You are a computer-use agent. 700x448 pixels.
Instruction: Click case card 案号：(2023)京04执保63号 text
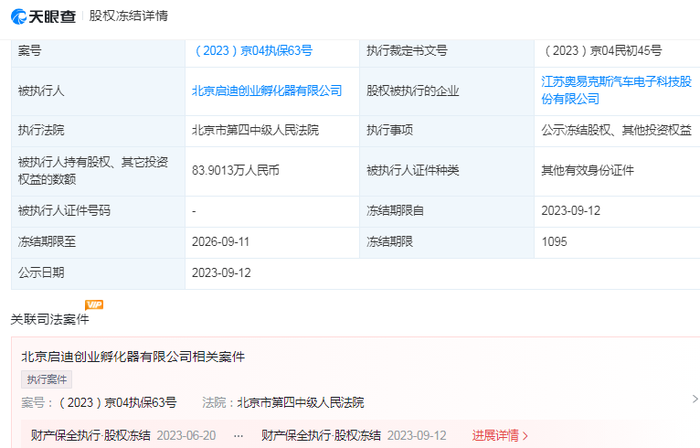tap(99, 403)
